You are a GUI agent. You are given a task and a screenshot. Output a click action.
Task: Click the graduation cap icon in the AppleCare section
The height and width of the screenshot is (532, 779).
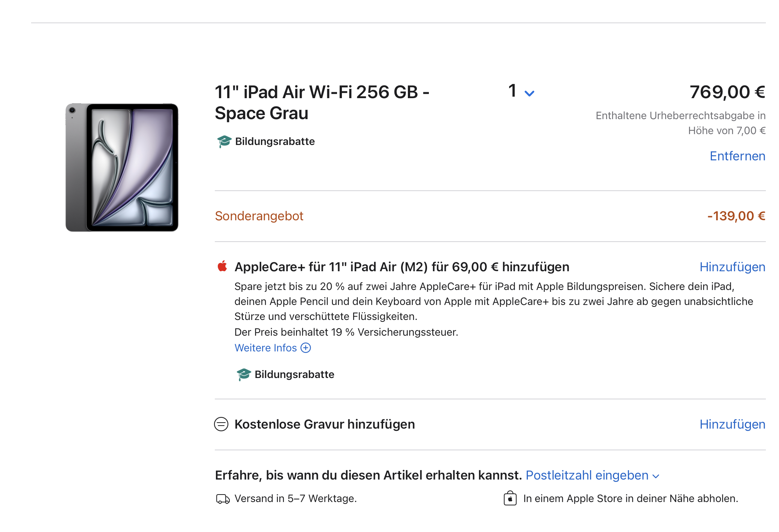244,375
